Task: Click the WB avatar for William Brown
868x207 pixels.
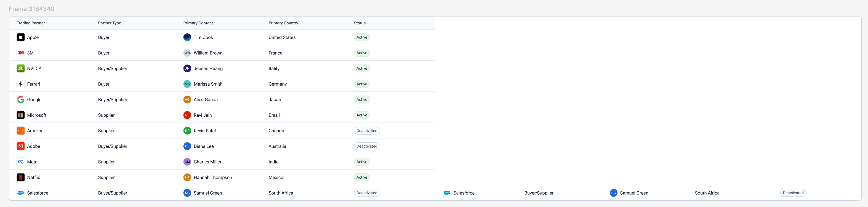Action: click(x=187, y=53)
